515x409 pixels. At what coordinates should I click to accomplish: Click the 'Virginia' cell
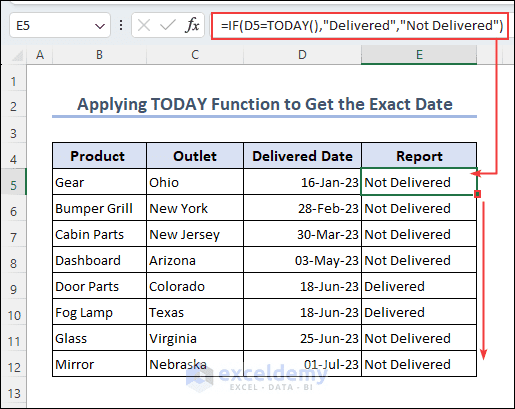pyautogui.click(x=195, y=338)
